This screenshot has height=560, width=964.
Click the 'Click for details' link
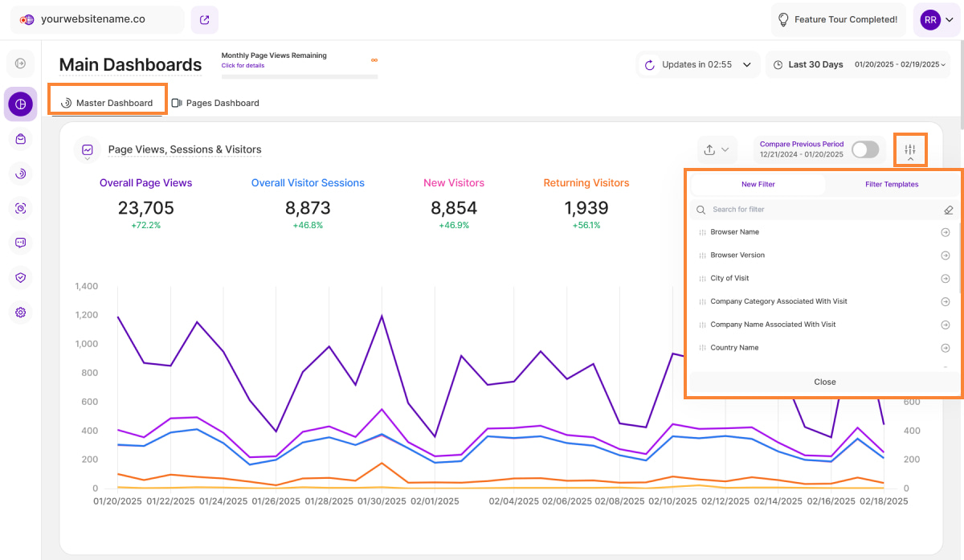243,66
